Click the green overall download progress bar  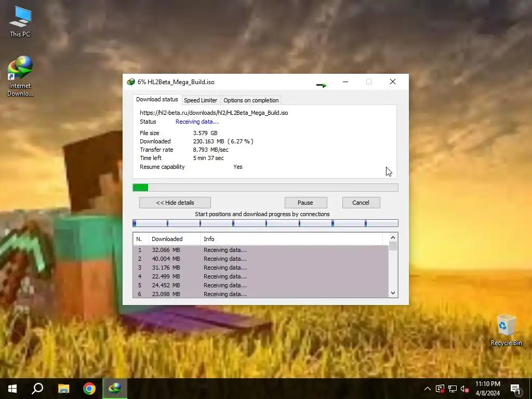click(265, 188)
